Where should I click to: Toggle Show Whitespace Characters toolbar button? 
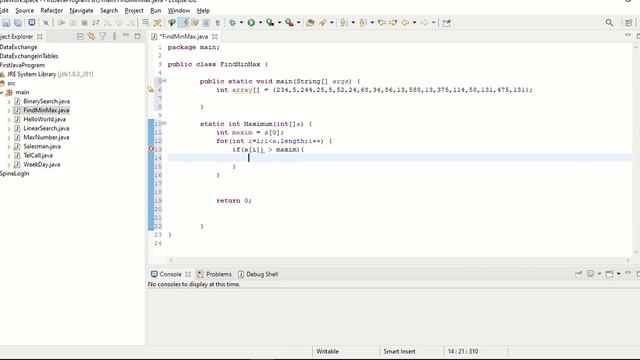point(218,23)
